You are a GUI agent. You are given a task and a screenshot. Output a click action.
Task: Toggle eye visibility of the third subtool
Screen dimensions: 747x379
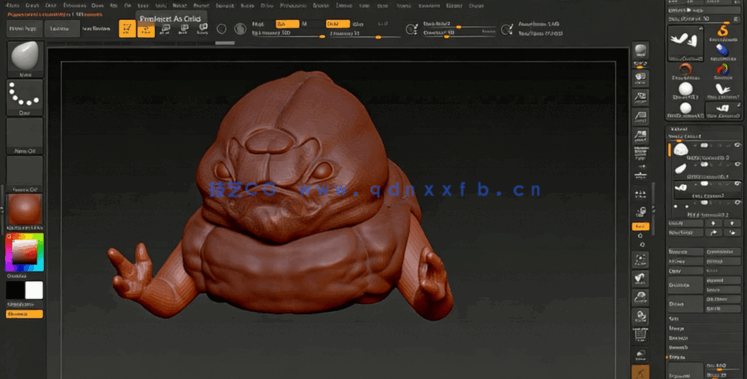(x=737, y=184)
